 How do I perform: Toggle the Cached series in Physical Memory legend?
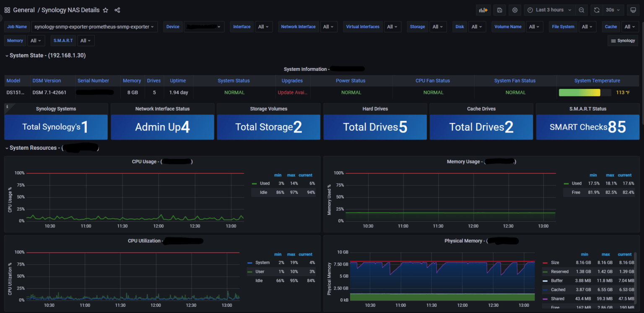(558, 290)
